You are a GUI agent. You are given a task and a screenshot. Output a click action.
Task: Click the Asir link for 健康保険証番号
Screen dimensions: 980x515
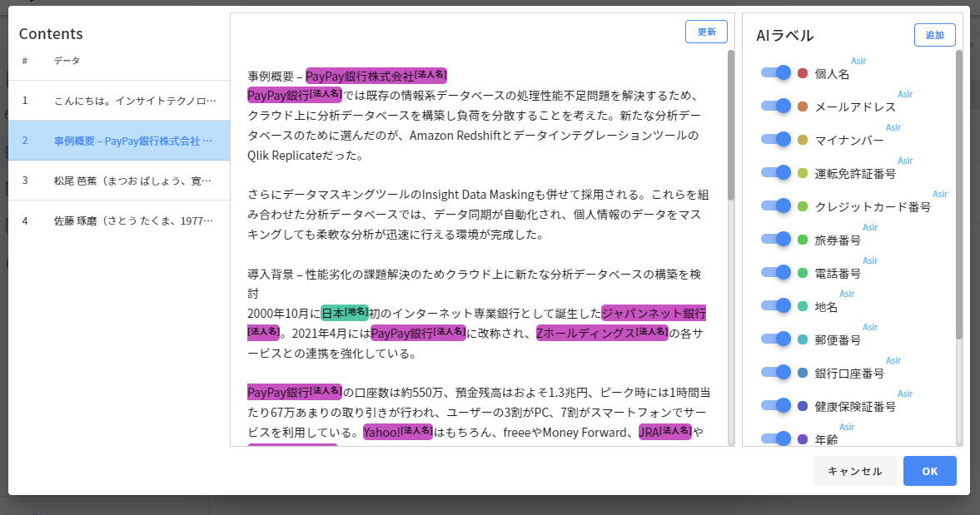tap(905, 394)
